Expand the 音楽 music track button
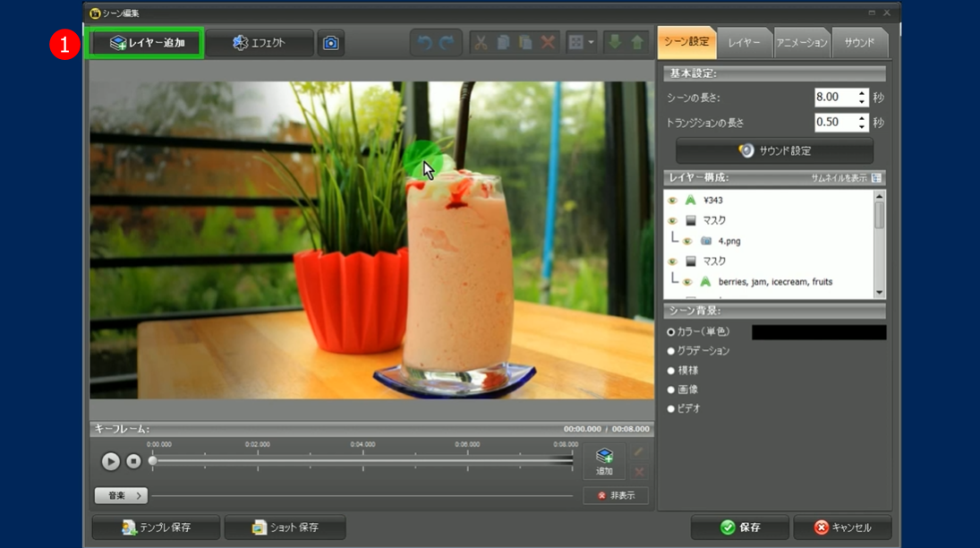 click(121, 495)
